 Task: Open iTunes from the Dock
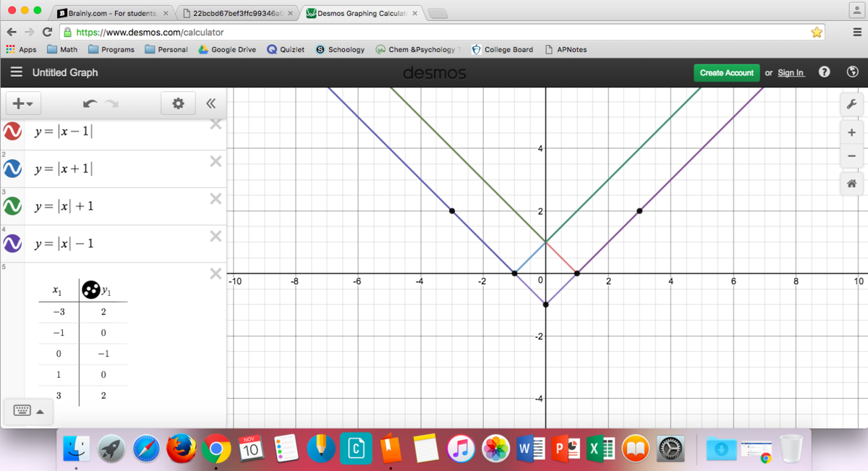(x=461, y=449)
